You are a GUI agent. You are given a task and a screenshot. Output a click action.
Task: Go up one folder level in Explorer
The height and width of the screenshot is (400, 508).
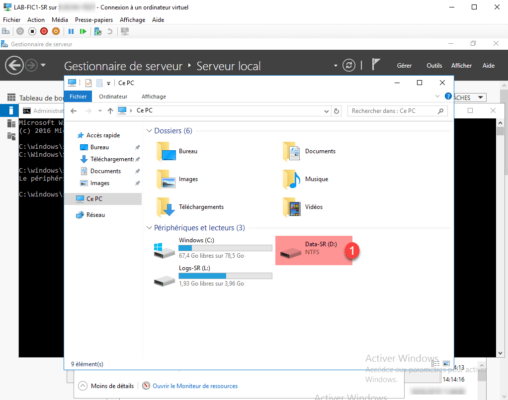(110, 111)
